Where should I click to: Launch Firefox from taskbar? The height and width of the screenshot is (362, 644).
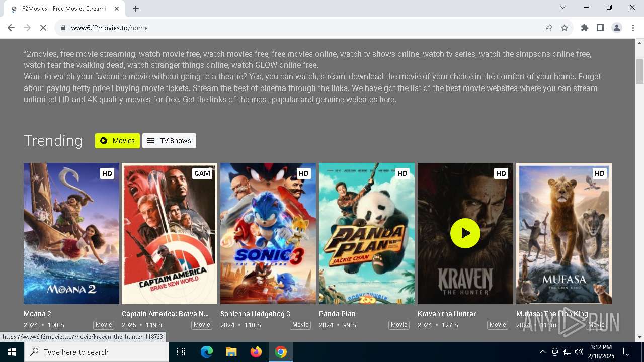click(x=256, y=352)
